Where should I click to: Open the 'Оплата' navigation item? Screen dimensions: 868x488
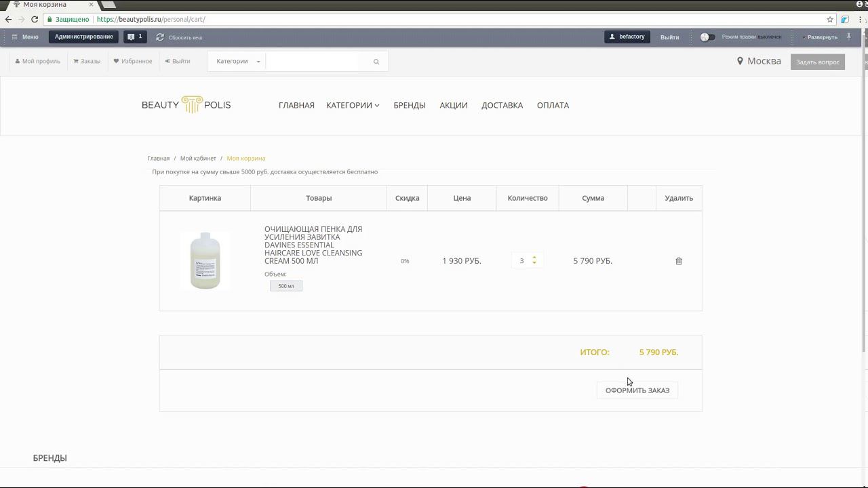coord(553,105)
